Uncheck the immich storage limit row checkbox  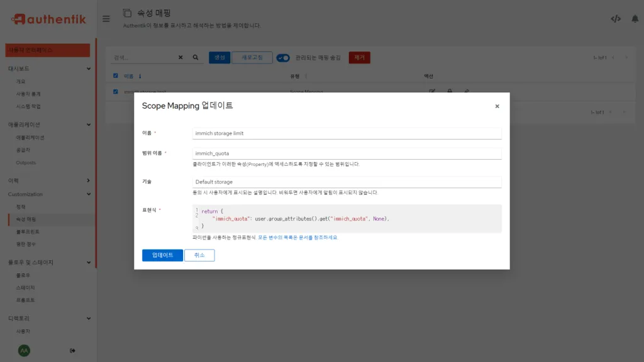(115, 91)
